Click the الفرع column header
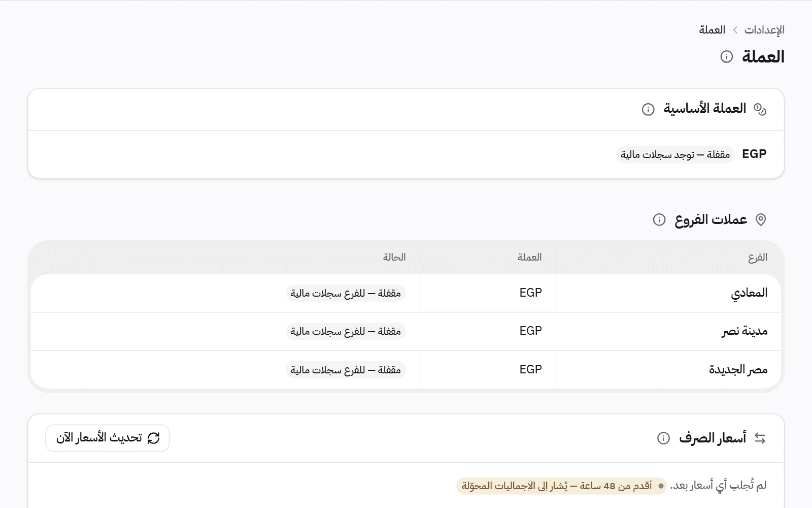The image size is (812, 508). [758, 258]
